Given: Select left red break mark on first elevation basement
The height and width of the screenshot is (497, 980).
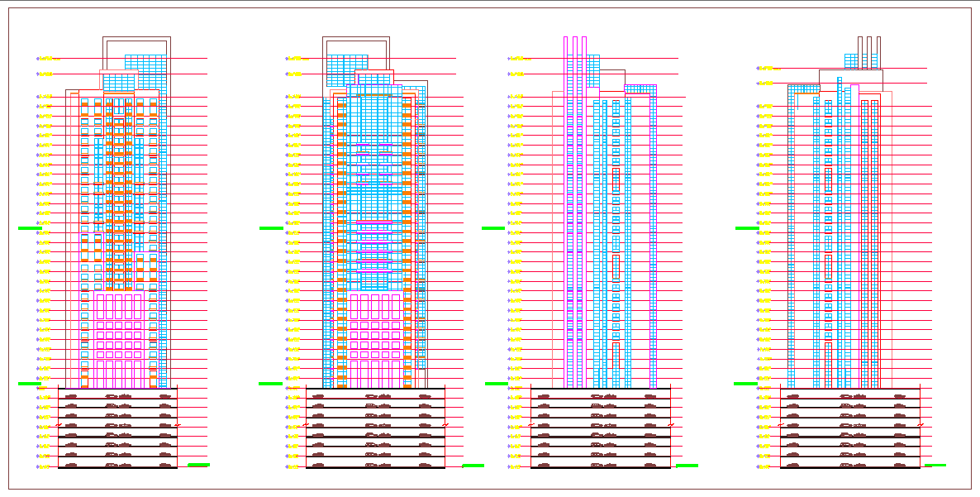Looking at the screenshot, I should 59,425.
